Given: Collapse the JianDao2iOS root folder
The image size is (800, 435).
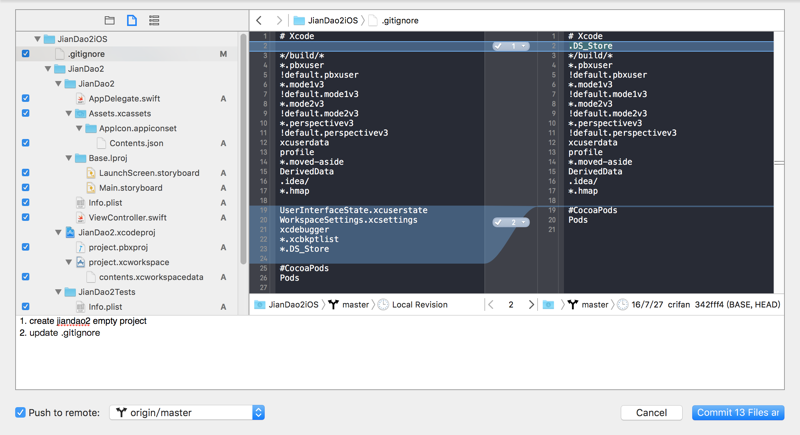Looking at the screenshot, I should (37, 39).
